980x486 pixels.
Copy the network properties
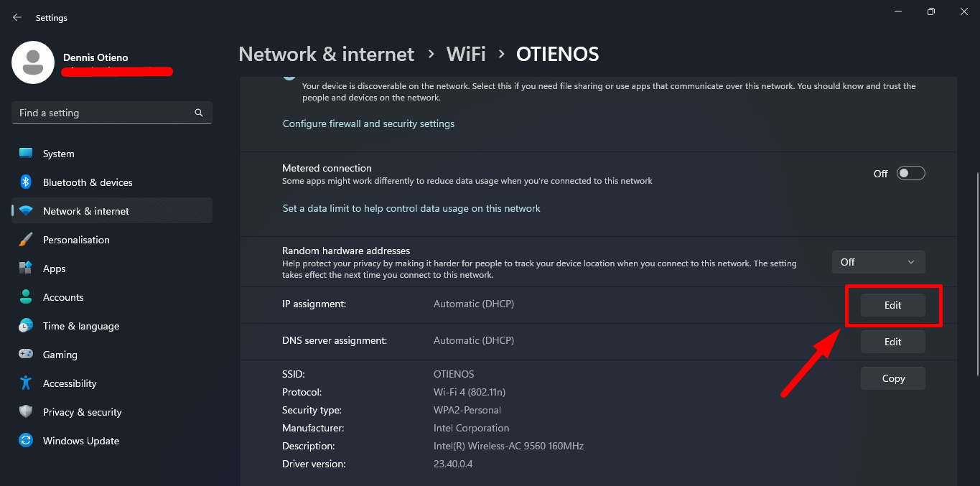click(892, 378)
